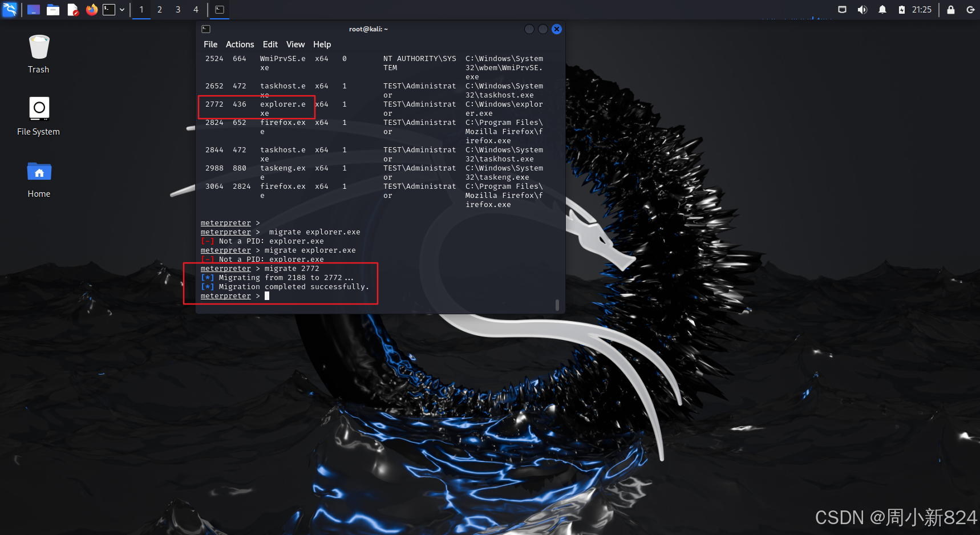Open the file manager from the taskbar

(53, 10)
